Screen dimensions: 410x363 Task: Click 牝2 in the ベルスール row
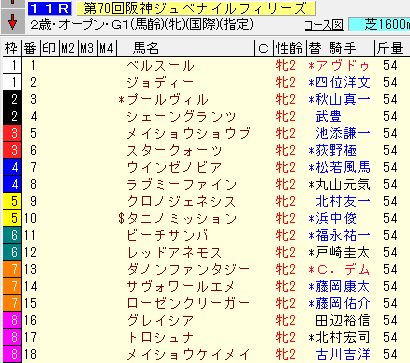(x=286, y=65)
